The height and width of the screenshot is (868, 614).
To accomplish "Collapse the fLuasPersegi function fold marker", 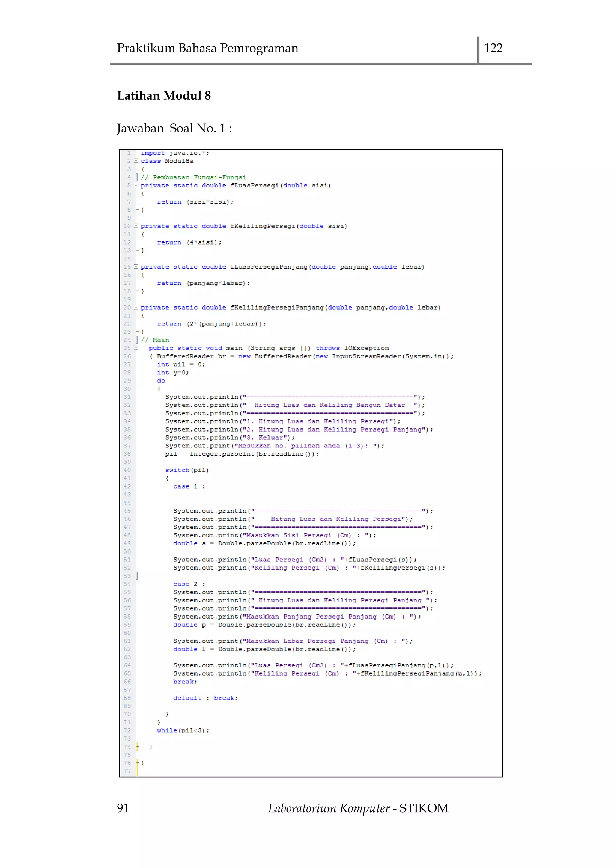I will coord(136,185).
